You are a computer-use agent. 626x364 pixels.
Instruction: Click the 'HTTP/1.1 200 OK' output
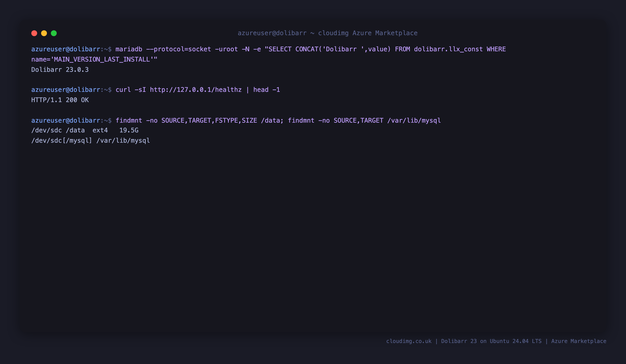click(60, 100)
